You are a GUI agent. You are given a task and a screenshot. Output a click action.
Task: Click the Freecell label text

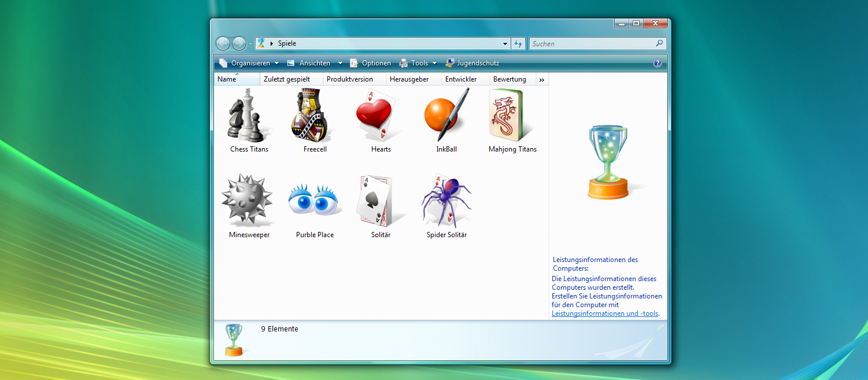pos(315,149)
